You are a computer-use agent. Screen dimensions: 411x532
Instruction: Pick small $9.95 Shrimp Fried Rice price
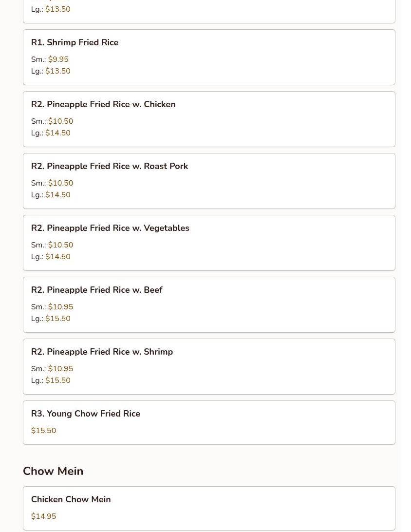click(58, 59)
